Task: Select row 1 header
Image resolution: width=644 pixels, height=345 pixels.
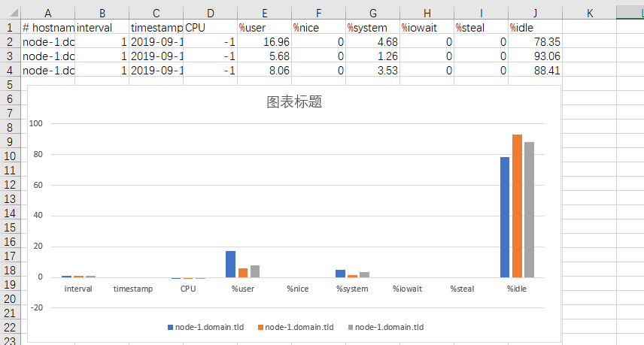Action: pyautogui.click(x=10, y=28)
